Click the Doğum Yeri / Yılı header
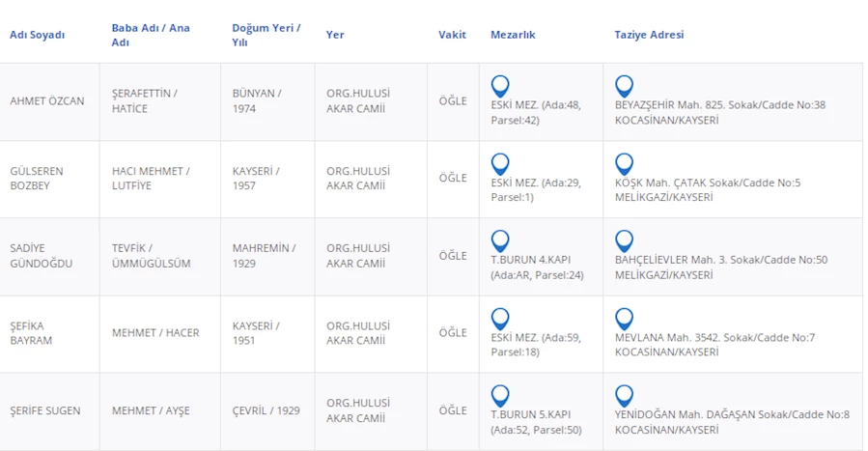Viewport: 868px width, 451px height. [266, 35]
